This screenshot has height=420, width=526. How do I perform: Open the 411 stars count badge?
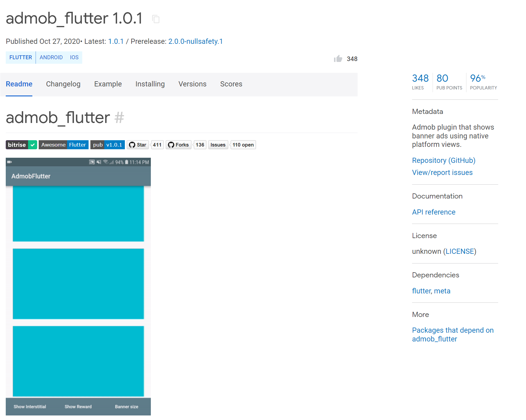click(x=157, y=145)
